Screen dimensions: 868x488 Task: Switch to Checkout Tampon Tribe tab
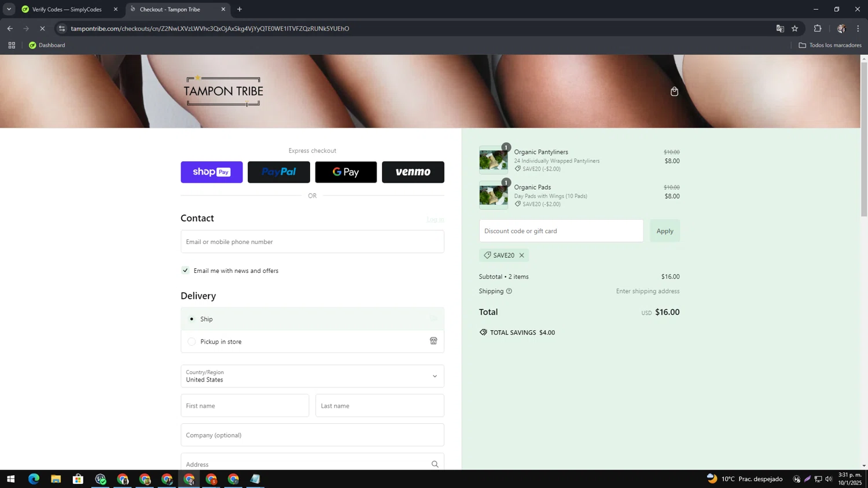pos(177,9)
